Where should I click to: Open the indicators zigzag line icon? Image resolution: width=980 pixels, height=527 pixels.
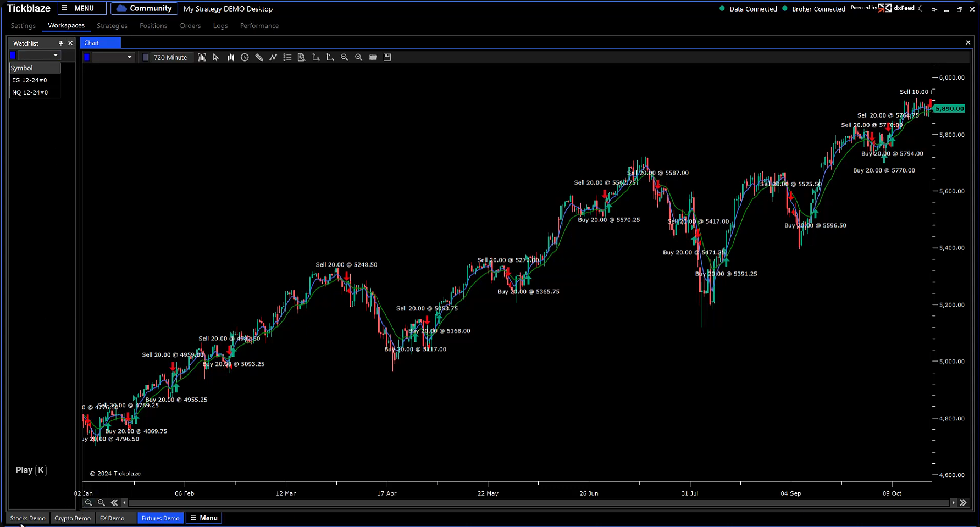coord(273,57)
